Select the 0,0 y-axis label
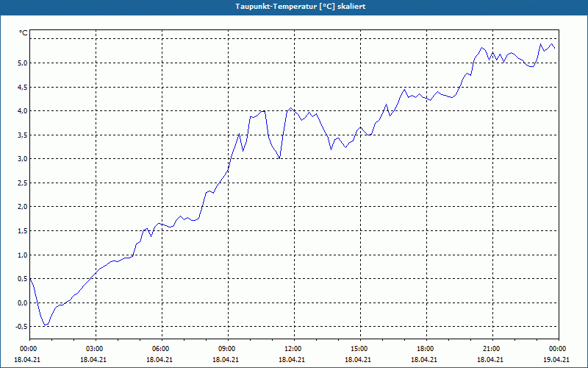 point(22,302)
